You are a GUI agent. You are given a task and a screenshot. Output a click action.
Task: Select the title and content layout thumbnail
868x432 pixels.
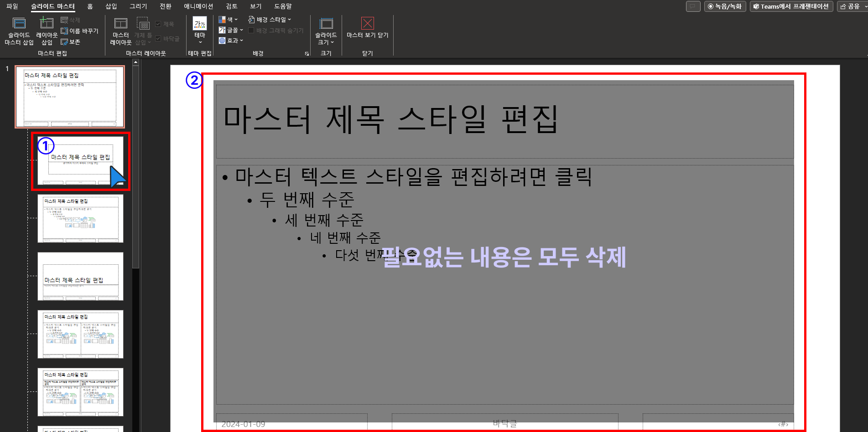pyautogui.click(x=81, y=218)
